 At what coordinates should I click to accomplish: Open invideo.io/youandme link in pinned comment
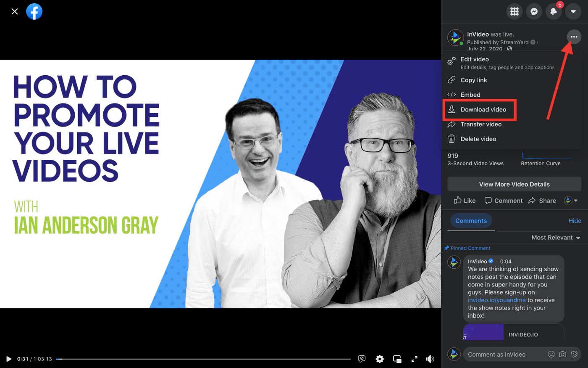click(x=497, y=300)
